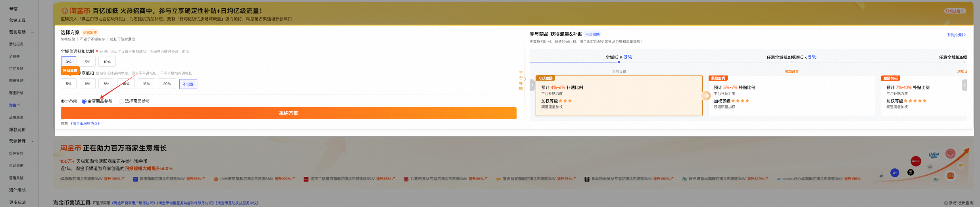This screenshot has height=207, width=980.
Task: Open 营销风险 in the sidebar
Action: click(16, 178)
